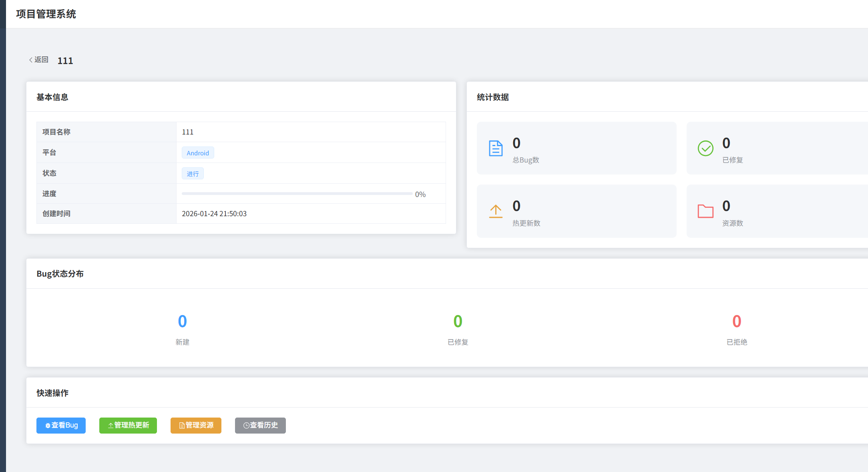This screenshot has height=472, width=868.
Task: Click the 返回 link
Action: [x=41, y=60]
